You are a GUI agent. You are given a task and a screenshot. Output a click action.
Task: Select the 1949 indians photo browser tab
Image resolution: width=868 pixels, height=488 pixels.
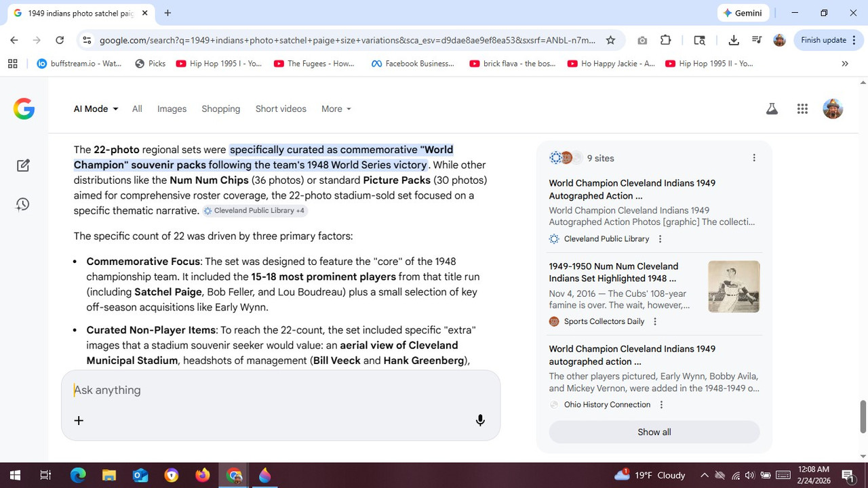click(x=81, y=13)
